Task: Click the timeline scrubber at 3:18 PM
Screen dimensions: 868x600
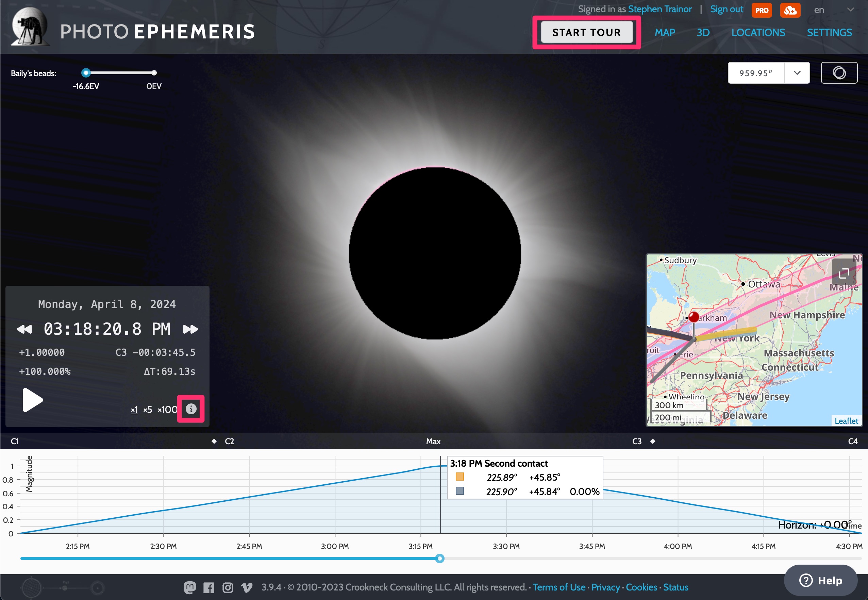Action: pyautogui.click(x=439, y=558)
